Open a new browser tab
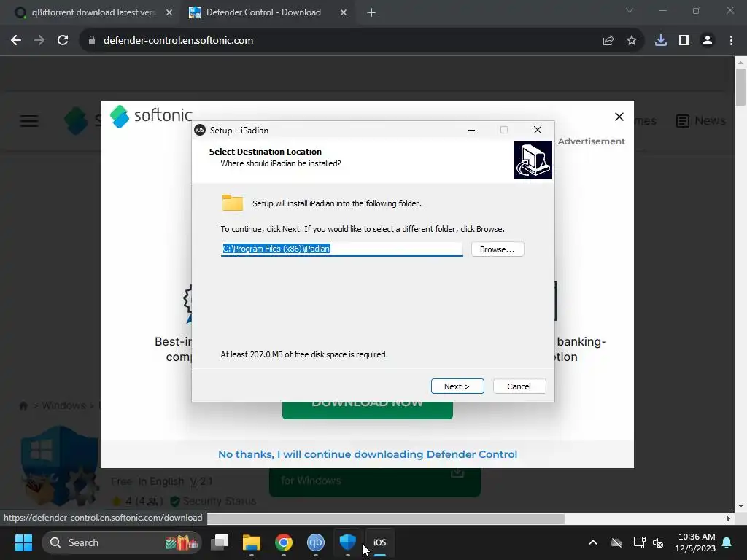 click(x=371, y=13)
